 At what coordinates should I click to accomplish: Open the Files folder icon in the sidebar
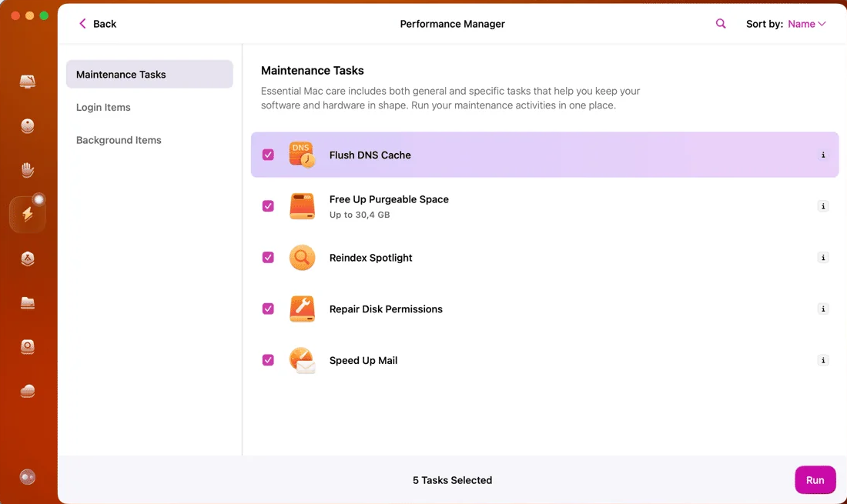click(x=28, y=302)
